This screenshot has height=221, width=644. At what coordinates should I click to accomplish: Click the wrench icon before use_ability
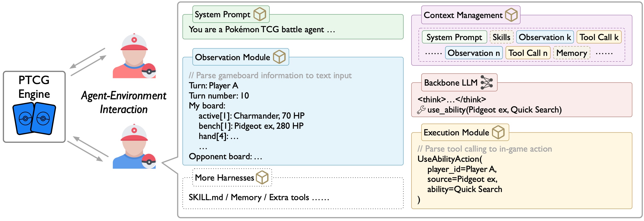click(x=421, y=110)
